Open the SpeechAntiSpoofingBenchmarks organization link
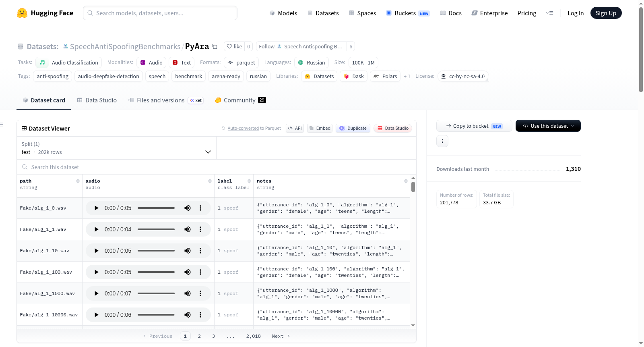 click(x=125, y=46)
